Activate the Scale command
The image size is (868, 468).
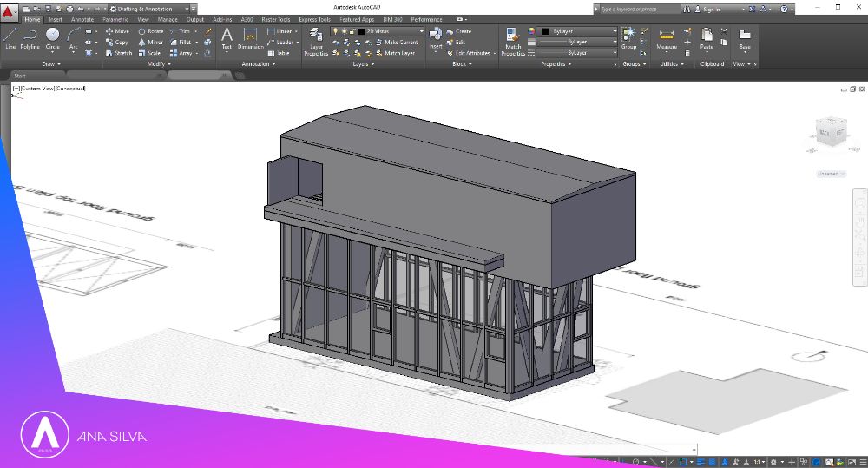tap(149, 53)
